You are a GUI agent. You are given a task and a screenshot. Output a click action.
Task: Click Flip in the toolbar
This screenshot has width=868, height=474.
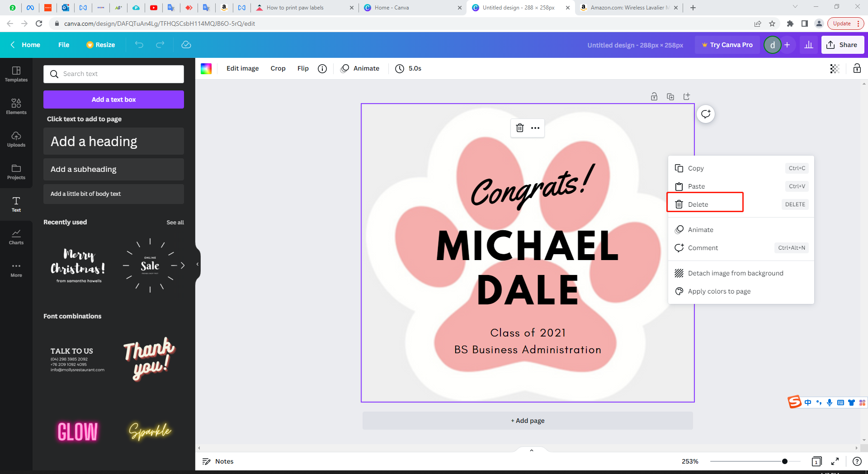pos(303,69)
